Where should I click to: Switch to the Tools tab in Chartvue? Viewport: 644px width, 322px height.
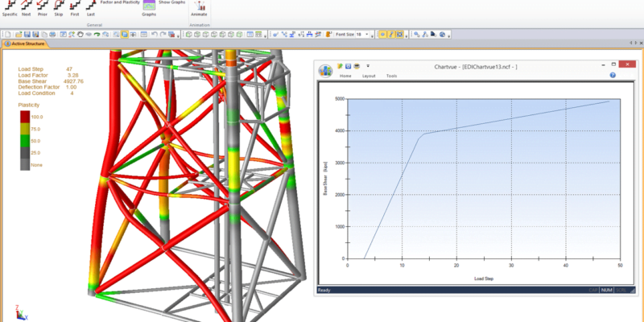[x=391, y=76]
